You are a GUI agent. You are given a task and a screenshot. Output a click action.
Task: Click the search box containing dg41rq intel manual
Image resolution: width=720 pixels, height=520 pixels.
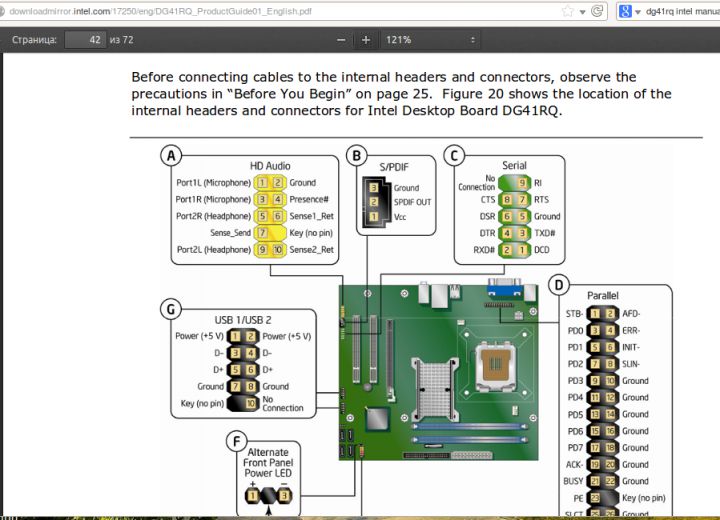(682, 12)
